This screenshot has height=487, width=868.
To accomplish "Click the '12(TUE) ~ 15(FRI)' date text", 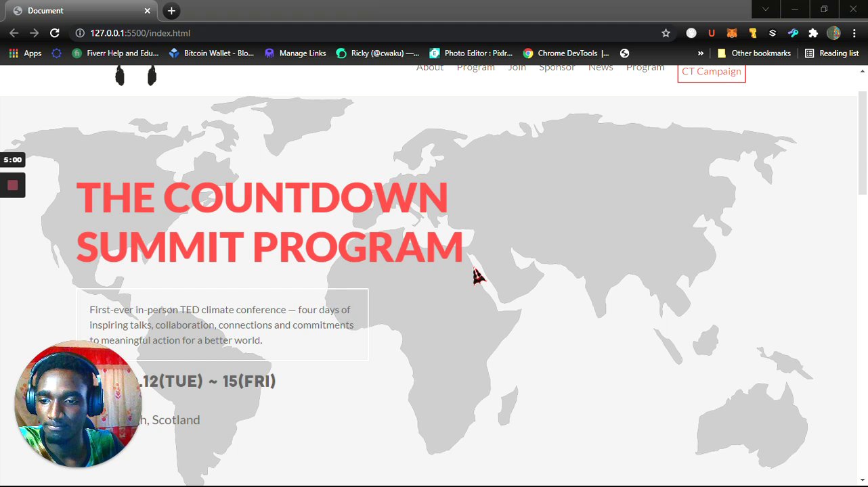I will click(209, 381).
